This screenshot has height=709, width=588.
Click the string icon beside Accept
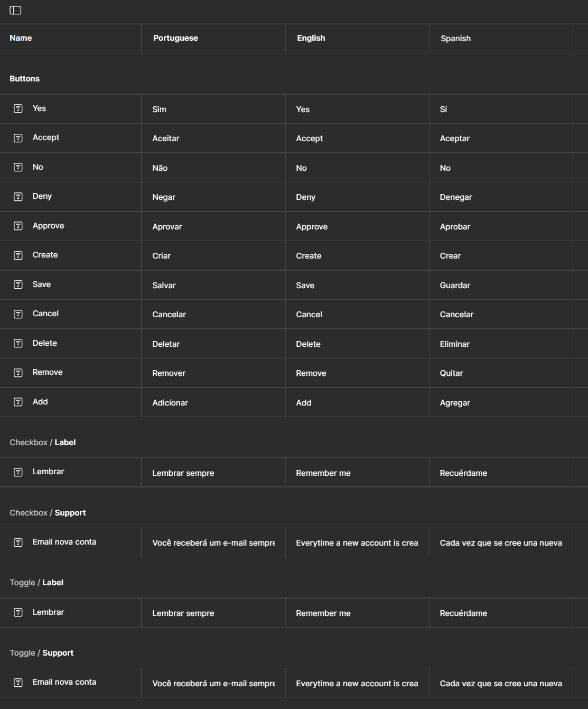point(18,138)
